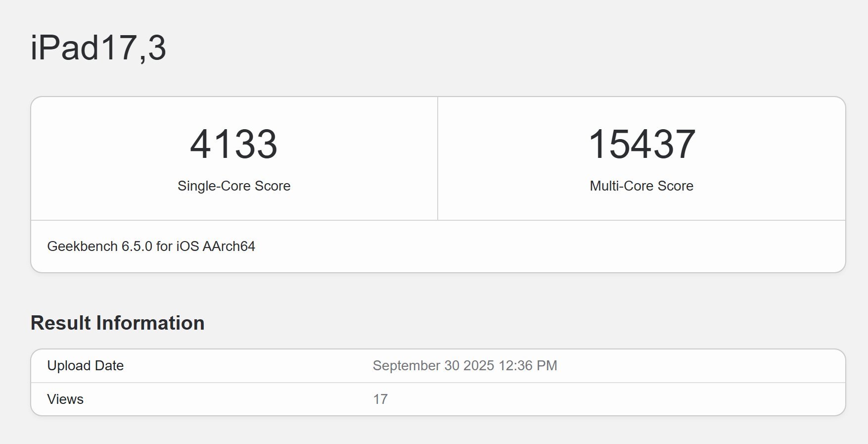
Task: Click the year 2025 in the upload date
Action: pos(479,366)
